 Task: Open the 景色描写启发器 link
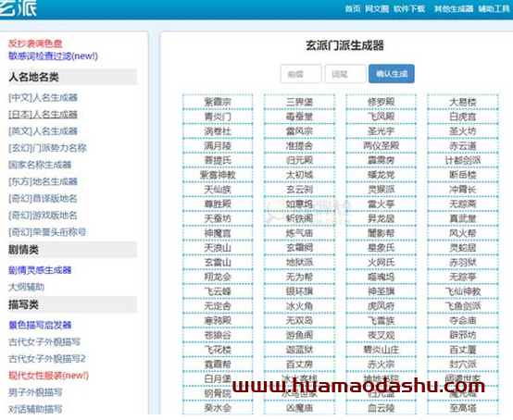coord(40,325)
